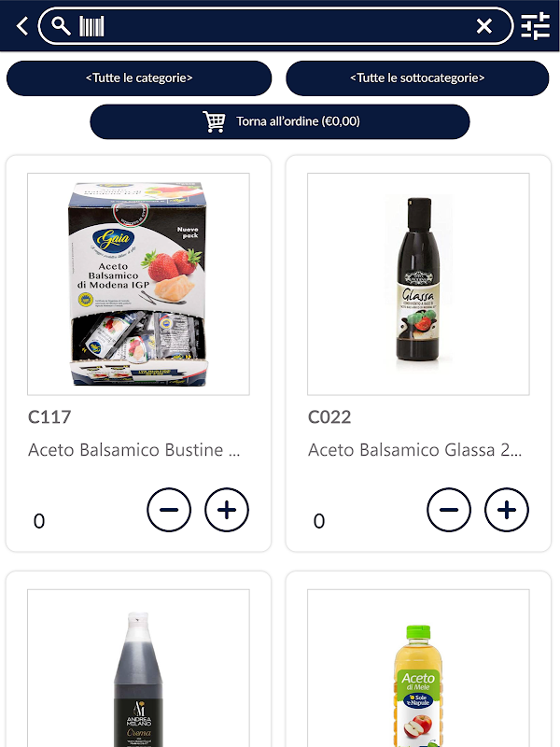Open the Aceto di Mele bottle image

tap(418, 668)
